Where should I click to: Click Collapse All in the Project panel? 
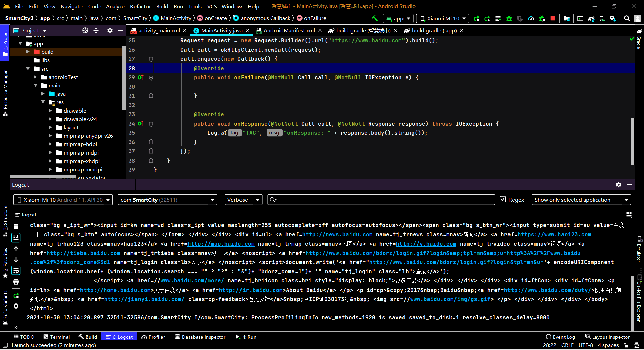[x=96, y=30]
